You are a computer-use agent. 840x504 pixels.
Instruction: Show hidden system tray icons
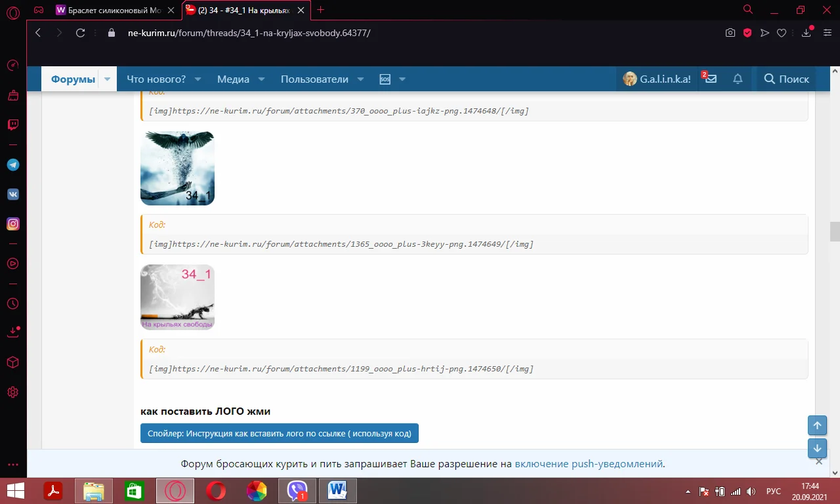tap(688, 491)
